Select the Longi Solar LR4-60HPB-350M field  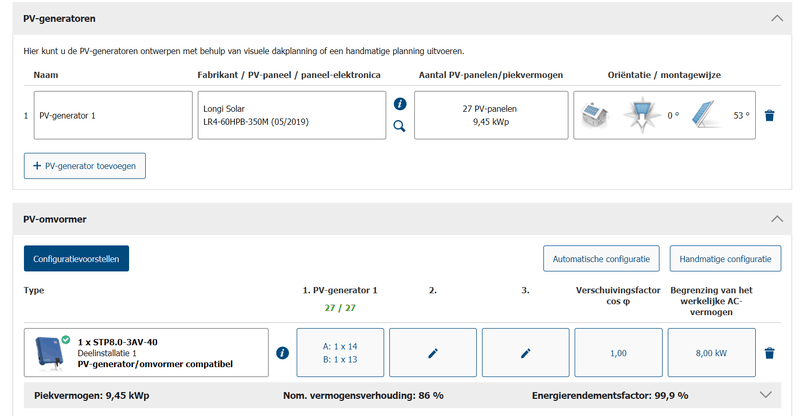292,115
